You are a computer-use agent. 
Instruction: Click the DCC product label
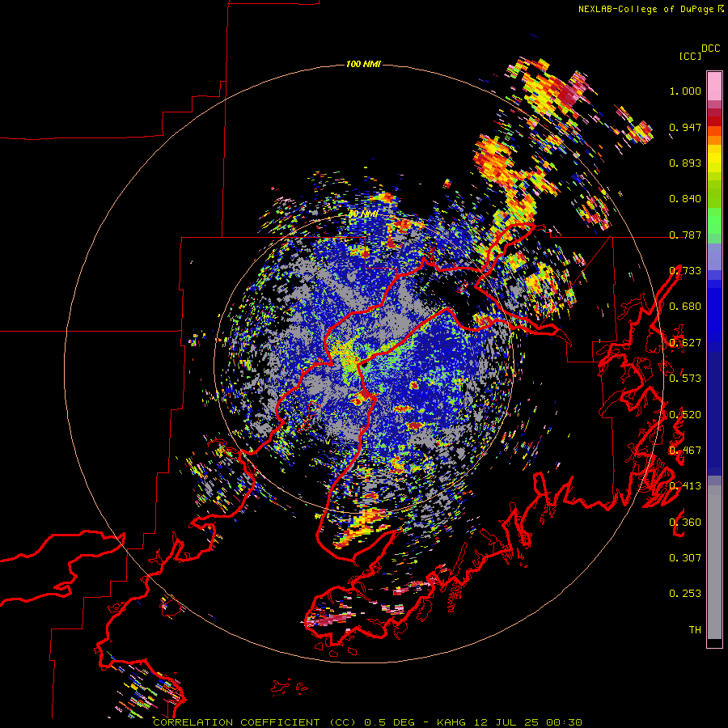pos(711,49)
